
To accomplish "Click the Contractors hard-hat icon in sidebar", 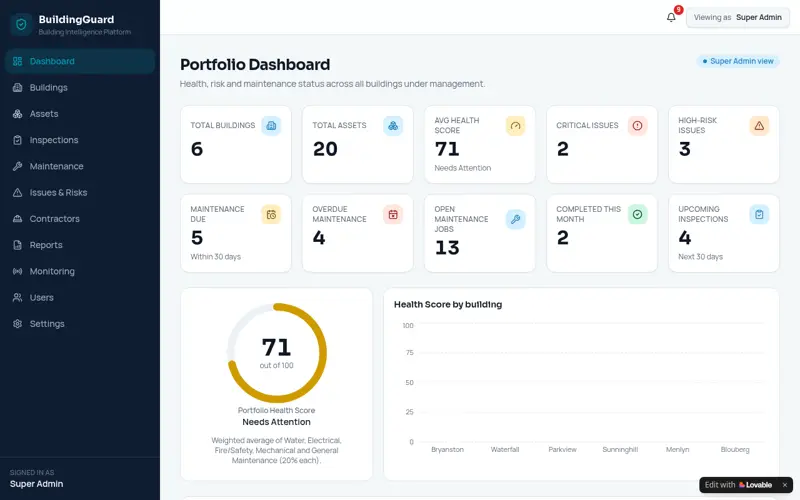I will tap(17, 219).
